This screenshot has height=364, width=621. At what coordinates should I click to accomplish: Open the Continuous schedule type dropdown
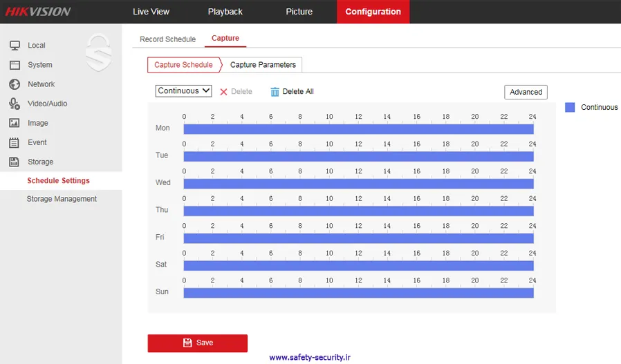coord(183,91)
